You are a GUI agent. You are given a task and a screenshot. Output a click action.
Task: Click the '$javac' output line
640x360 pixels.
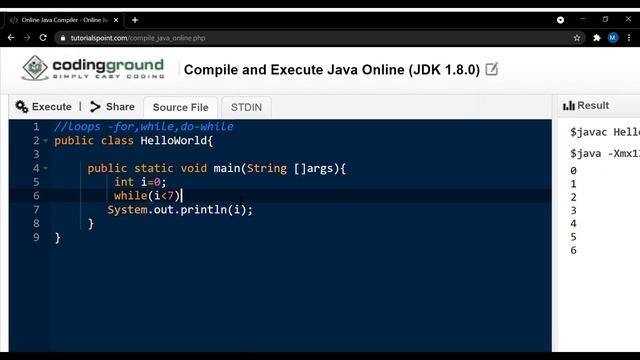click(x=605, y=132)
